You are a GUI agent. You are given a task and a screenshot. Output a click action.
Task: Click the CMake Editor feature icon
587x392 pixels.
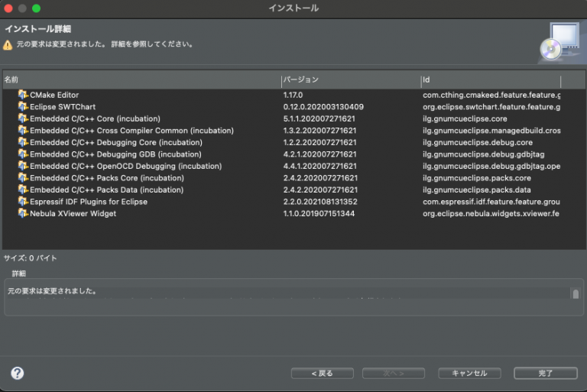click(x=23, y=95)
